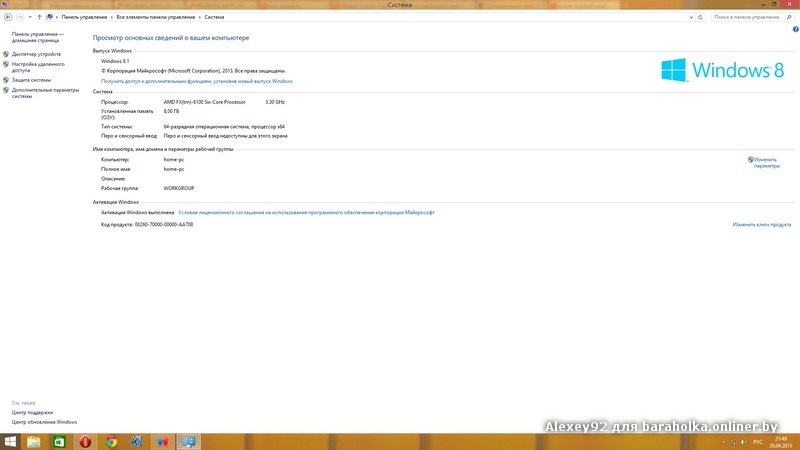The width and height of the screenshot is (800, 450).
Task: Click shield icon beside 'Изменить параметры'
Action: pyautogui.click(x=751, y=160)
